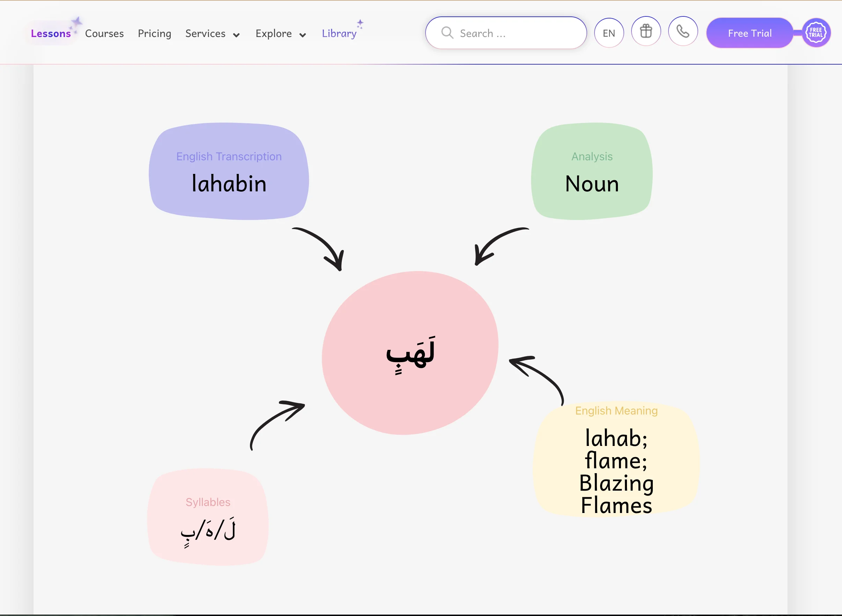Open the gift box icon button
The image size is (842, 616).
click(x=646, y=32)
